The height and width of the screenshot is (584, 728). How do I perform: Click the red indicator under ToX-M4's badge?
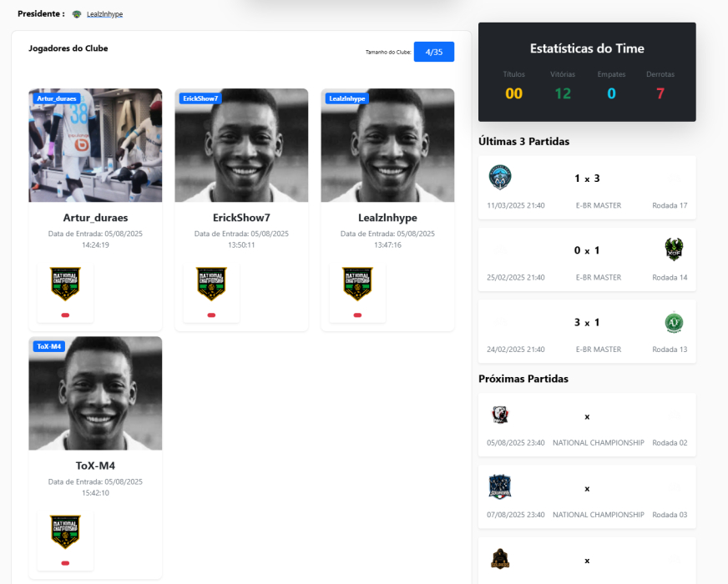(x=65, y=563)
